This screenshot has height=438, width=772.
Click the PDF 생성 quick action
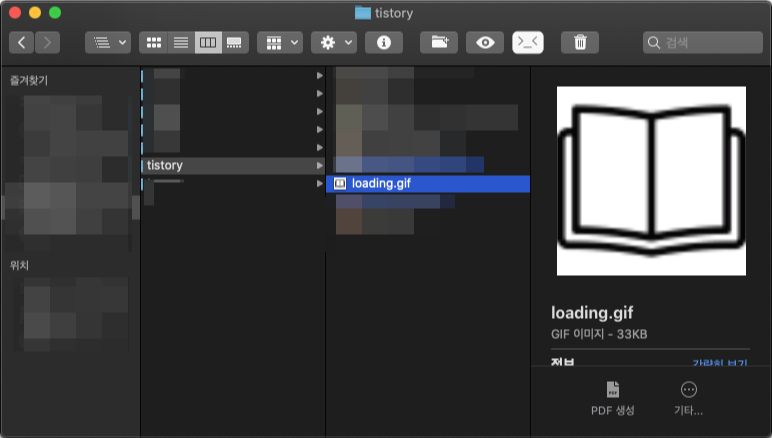612,399
